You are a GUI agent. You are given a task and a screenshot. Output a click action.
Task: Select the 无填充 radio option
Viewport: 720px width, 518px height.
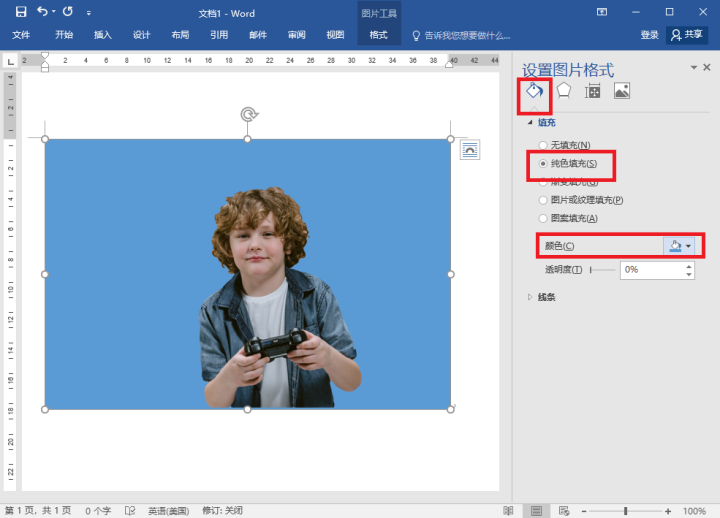[x=544, y=146]
